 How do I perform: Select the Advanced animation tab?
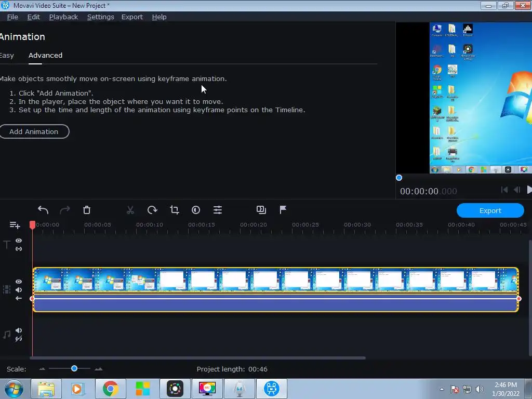pos(46,56)
